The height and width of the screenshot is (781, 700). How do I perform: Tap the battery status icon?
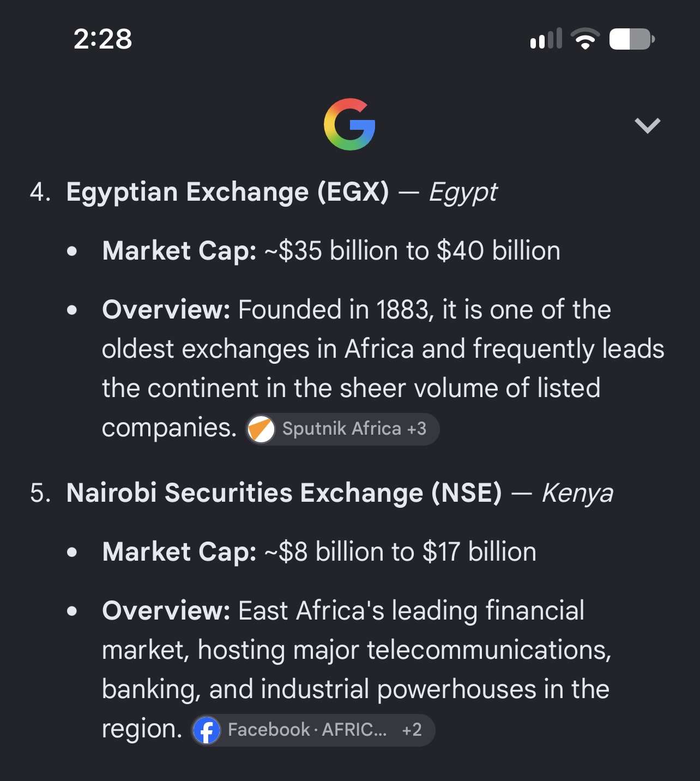coord(632,39)
